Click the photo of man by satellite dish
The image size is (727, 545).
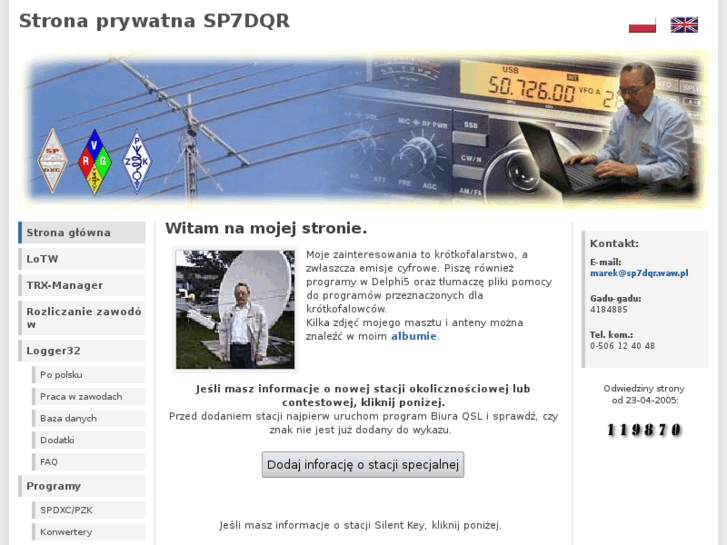235,309
